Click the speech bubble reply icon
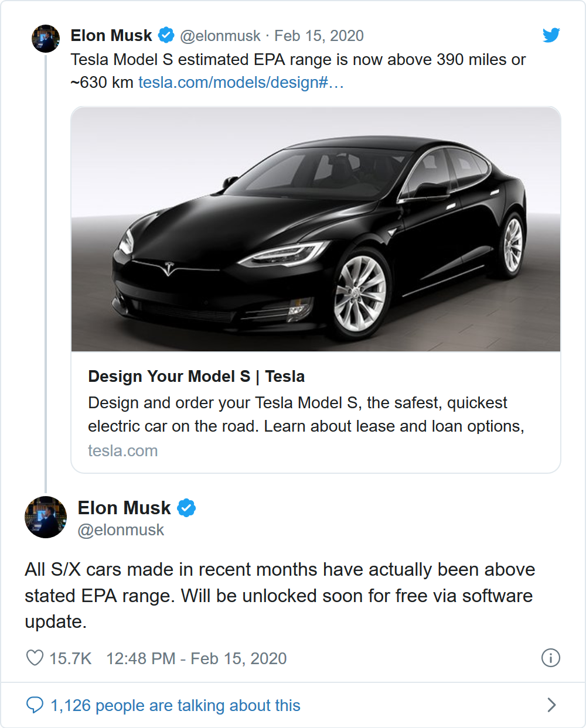The image size is (586, 728). [35, 705]
